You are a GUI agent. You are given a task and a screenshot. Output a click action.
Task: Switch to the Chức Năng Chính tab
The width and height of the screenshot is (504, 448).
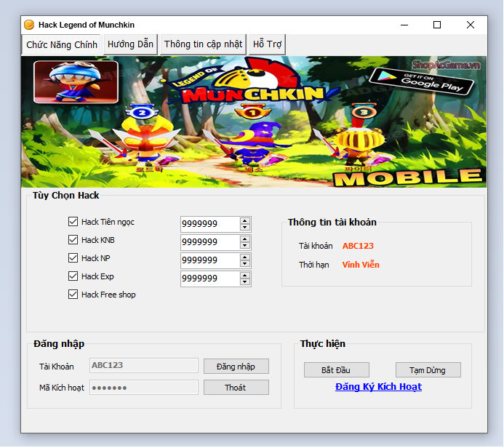tap(61, 44)
